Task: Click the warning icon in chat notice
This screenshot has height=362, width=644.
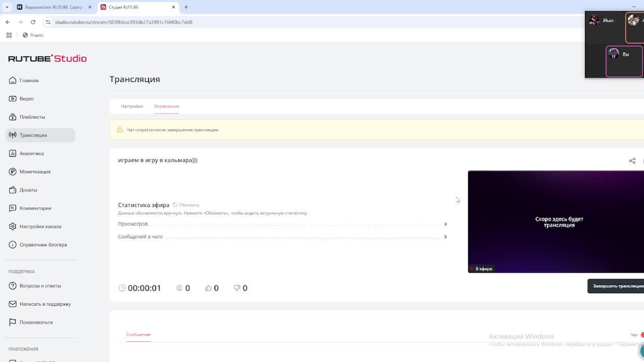Action: tap(120, 130)
